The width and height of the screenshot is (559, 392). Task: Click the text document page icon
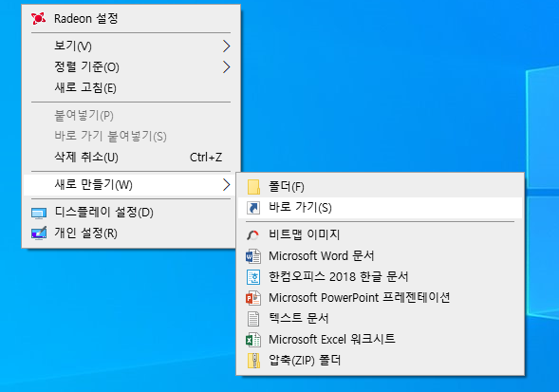(253, 319)
